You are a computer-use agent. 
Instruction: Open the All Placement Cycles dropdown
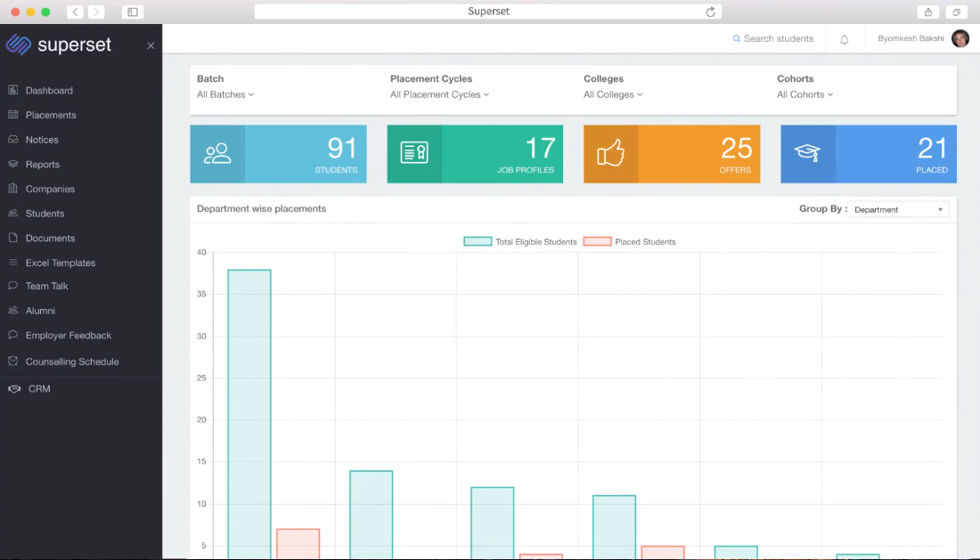[439, 94]
